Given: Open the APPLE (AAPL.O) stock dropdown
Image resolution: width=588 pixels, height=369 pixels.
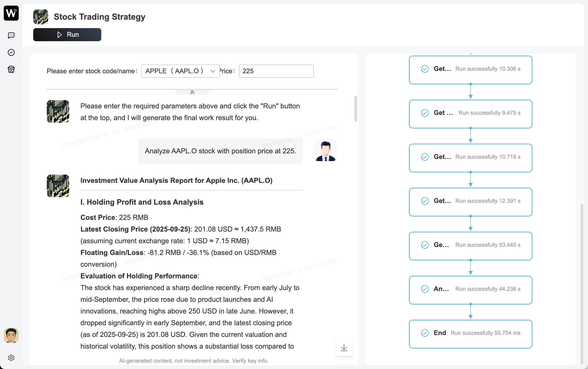Looking at the screenshot, I should click(x=180, y=71).
